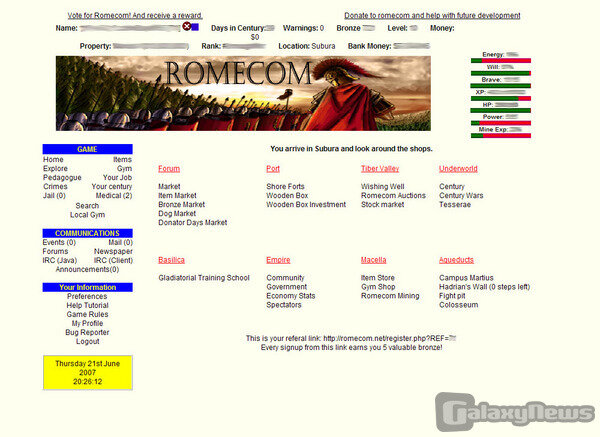Open Crimes menu link
This screenshot has width=600, height=437.
point(55,187)
